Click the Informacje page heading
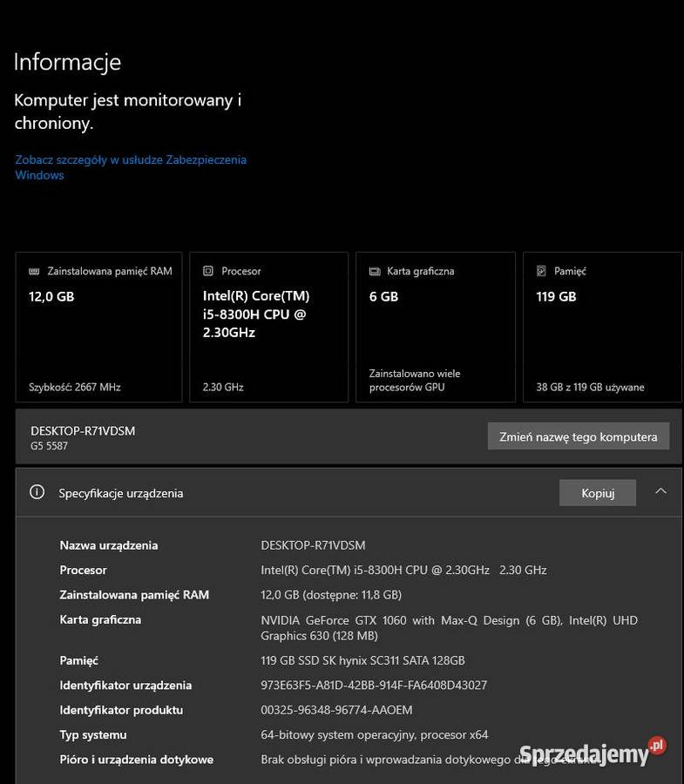This screenshot has width=684, height=784. (67, 63)
